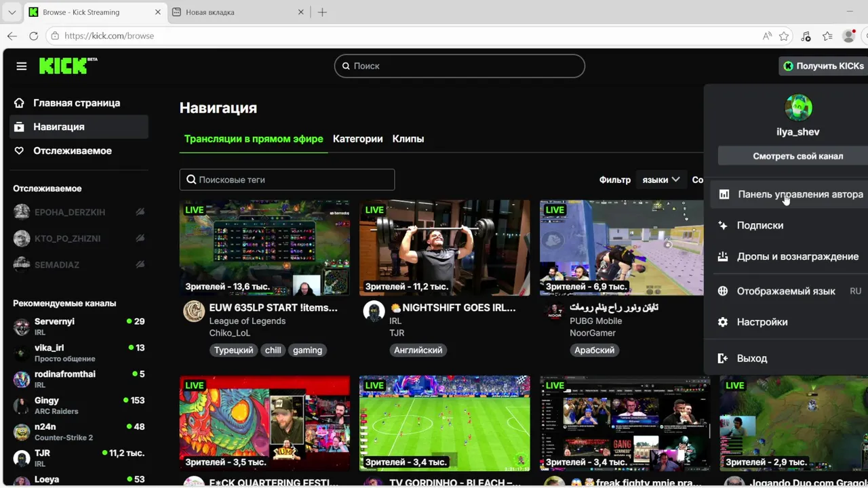Click the ilya_shev profile avatar

798,107
